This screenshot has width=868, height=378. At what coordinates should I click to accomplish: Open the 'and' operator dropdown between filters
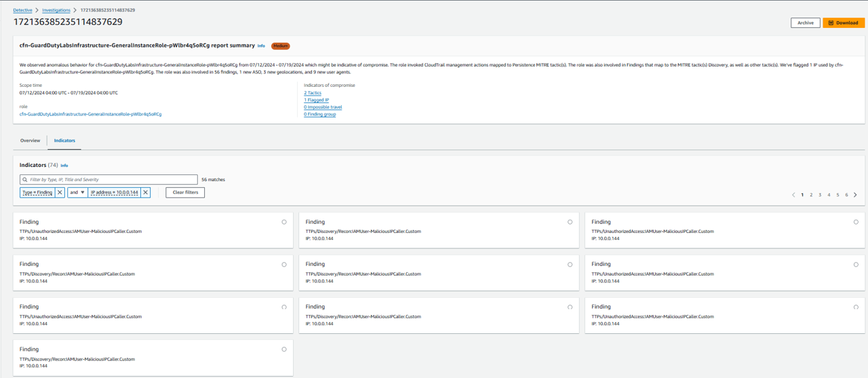77,193
